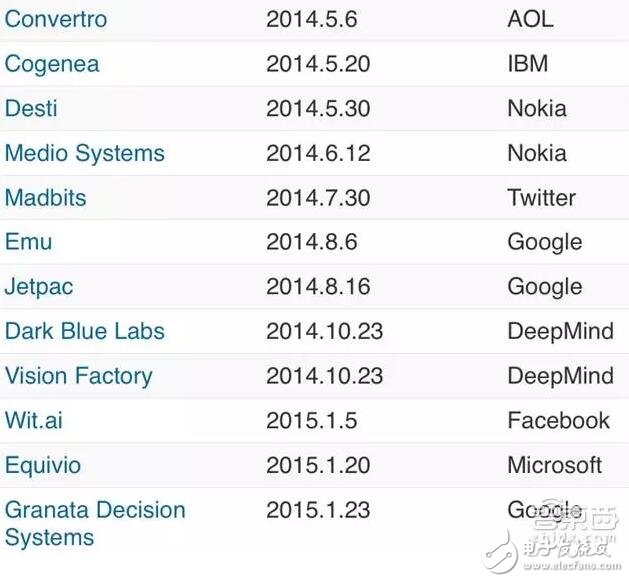The image size is (629, 582).
Task: Select the Medio Systems link
Action: pyautogui.click(x=84, y=153)
